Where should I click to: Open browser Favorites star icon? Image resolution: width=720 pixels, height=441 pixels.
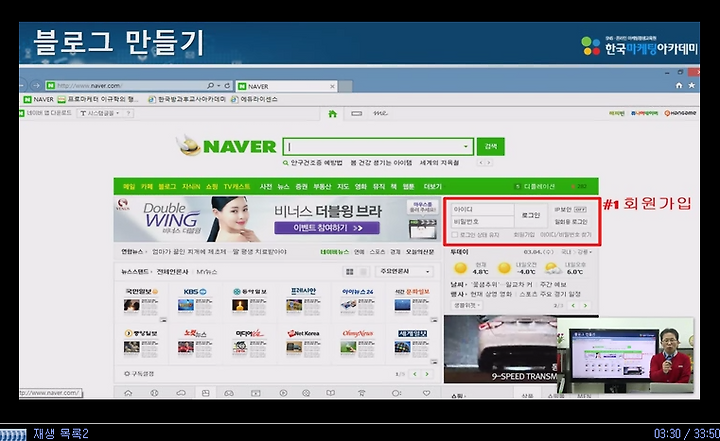(692, 85)
